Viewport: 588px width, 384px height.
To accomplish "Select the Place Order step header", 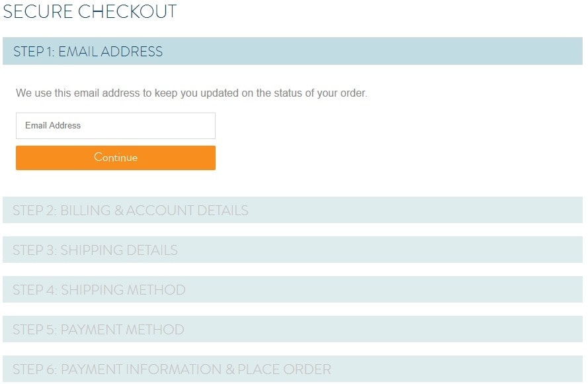I will [x=172, y=369].
